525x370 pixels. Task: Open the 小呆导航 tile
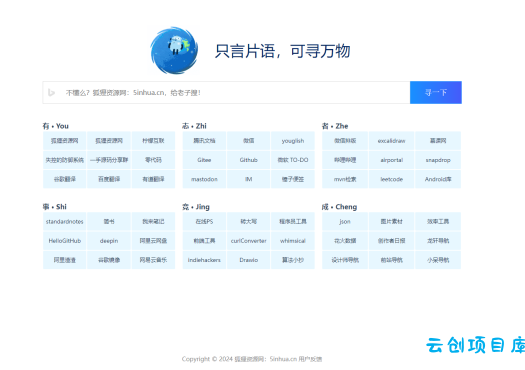438,260
